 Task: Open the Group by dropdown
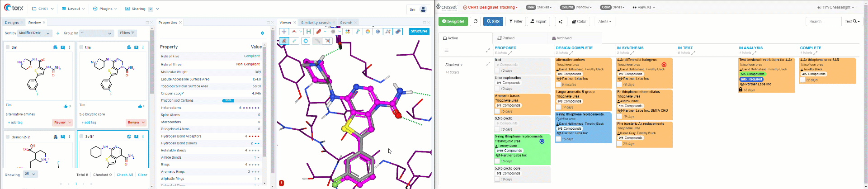pos(96,33)
